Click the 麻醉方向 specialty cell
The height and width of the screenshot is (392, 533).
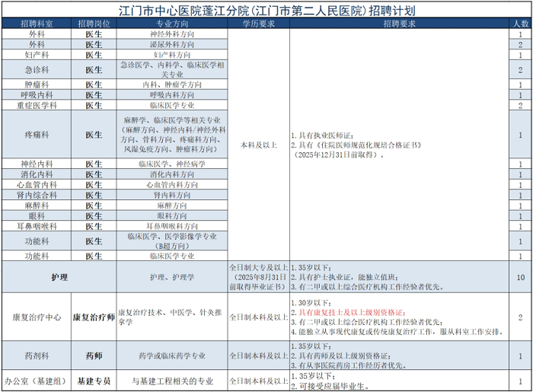172,206
